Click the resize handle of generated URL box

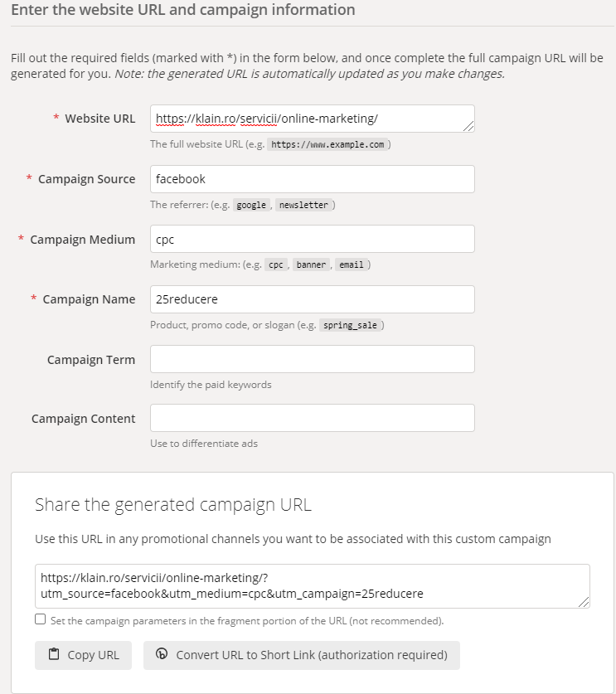[584, 604]
